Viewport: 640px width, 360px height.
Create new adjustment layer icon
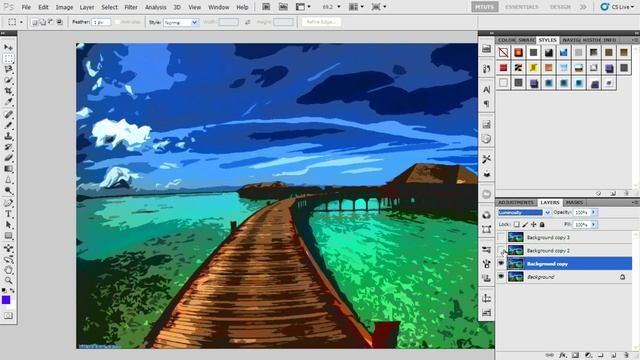(588, 356)
